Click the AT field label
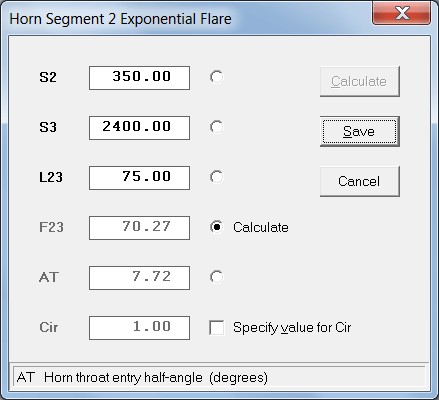The image size is (439, 400). click(x=49, y=277)
